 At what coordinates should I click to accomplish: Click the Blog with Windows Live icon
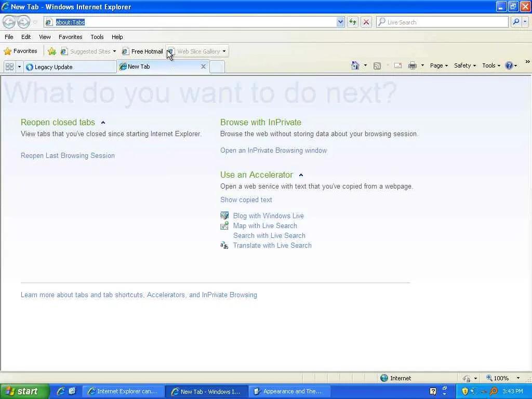[x=224, y=216]
